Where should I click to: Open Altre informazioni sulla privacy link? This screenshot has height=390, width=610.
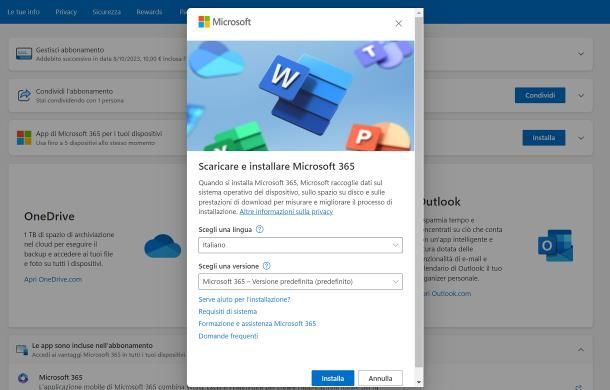286,212
